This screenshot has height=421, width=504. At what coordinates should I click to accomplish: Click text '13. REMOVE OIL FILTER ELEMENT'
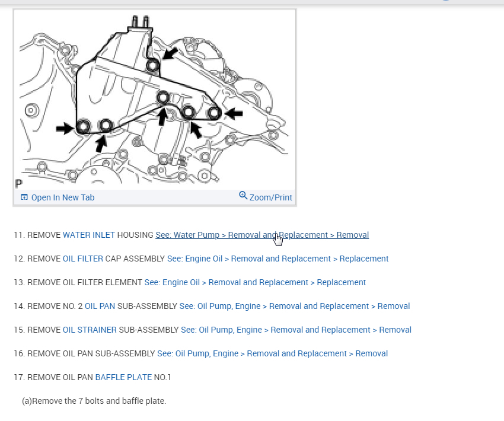(78, 282)
